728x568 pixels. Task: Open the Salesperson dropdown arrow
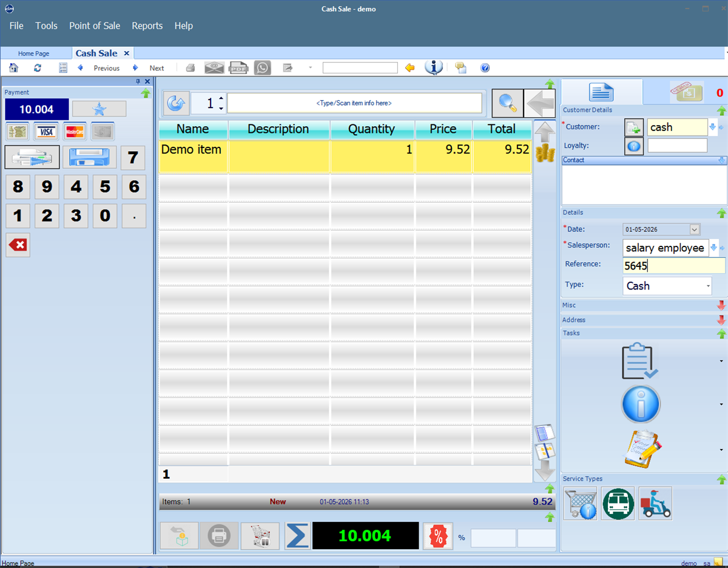click(x=713, y=248)
